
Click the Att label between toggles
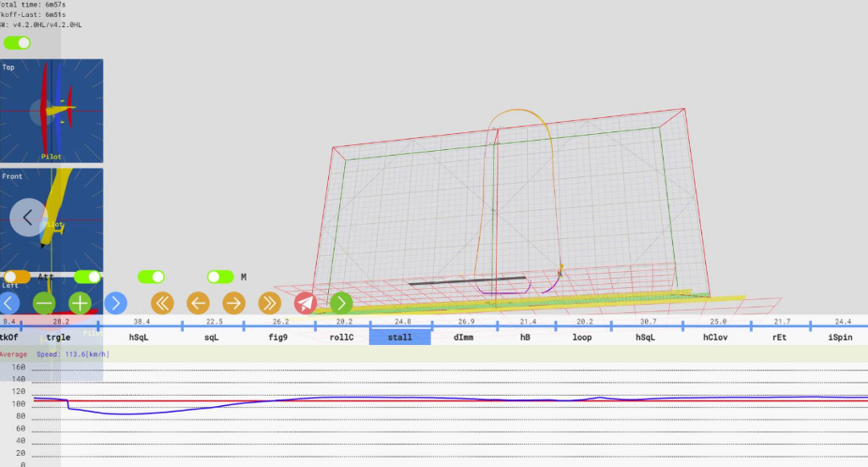(x=46, y=276)
